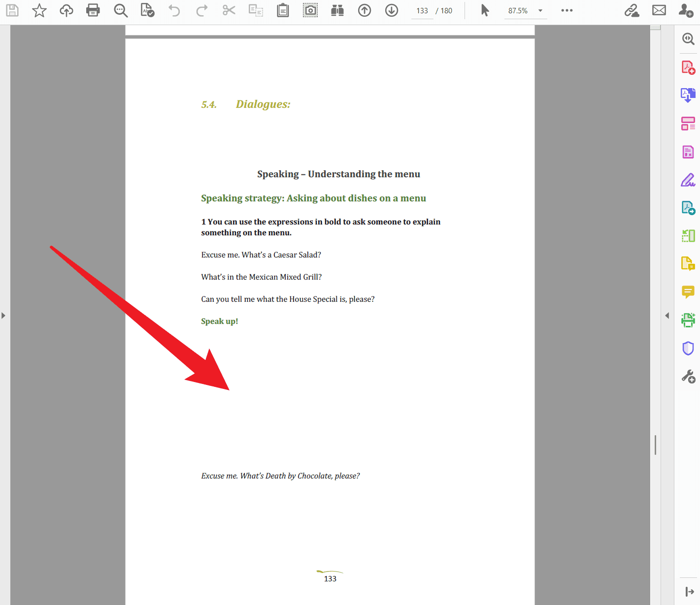Image resolution: width=700 pixels, height=605 pixels.
Task: Collapse the right tools pane
Action: (667, 316)
